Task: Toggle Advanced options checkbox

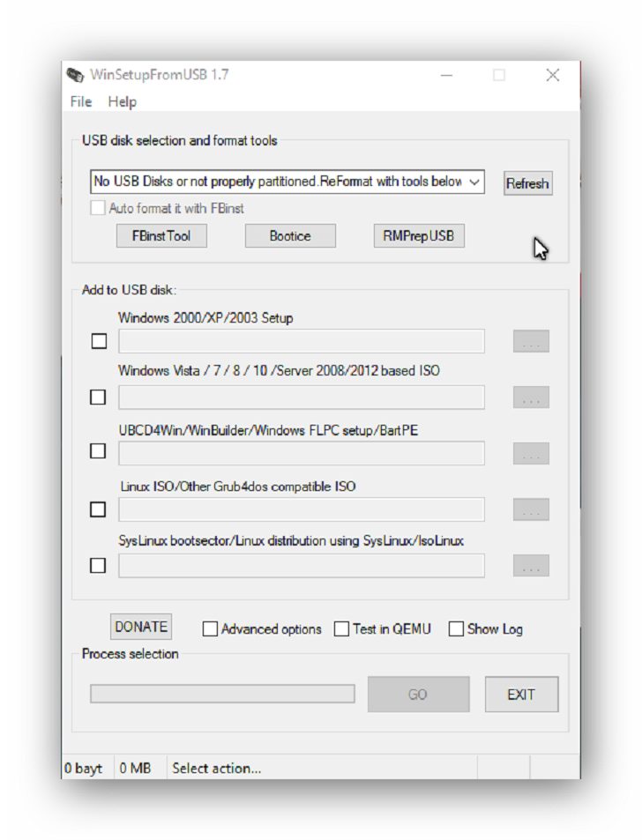Action: 210,629
